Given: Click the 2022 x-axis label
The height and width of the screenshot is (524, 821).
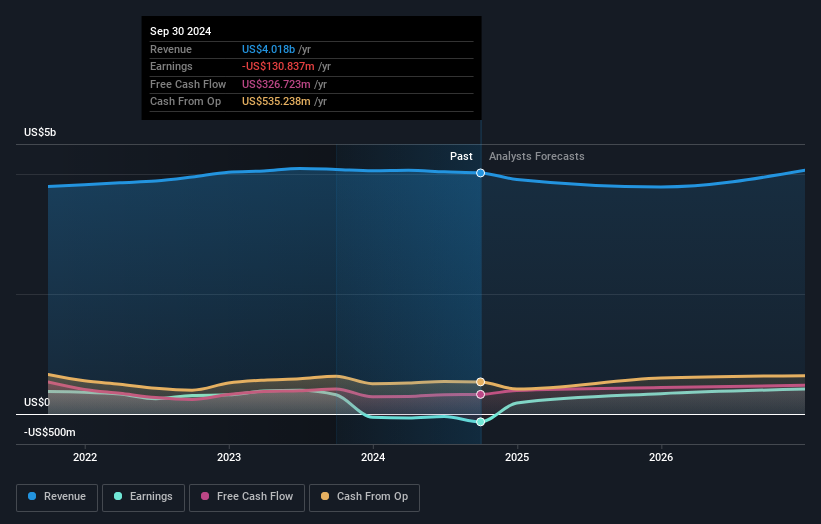Looking at the screenshot, I should click(x=85, y=457).
